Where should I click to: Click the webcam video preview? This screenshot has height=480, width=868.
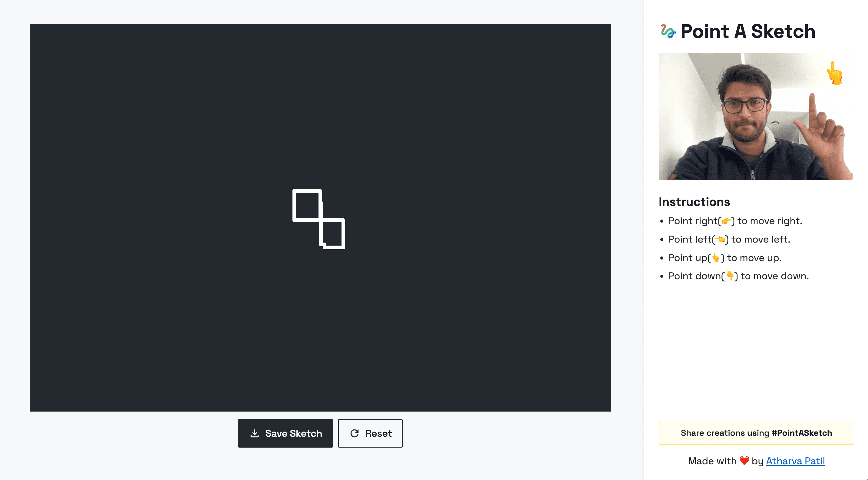point(755,116)
